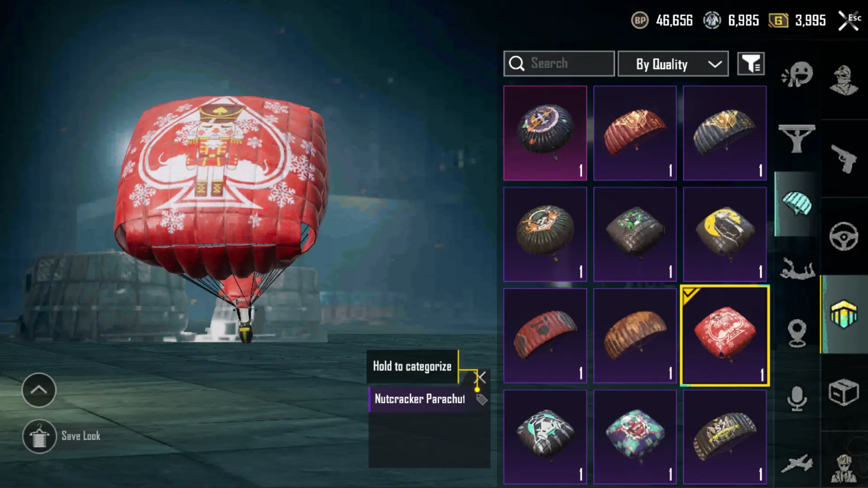Expand the upward chevron circle button

[x=39, y=390]
